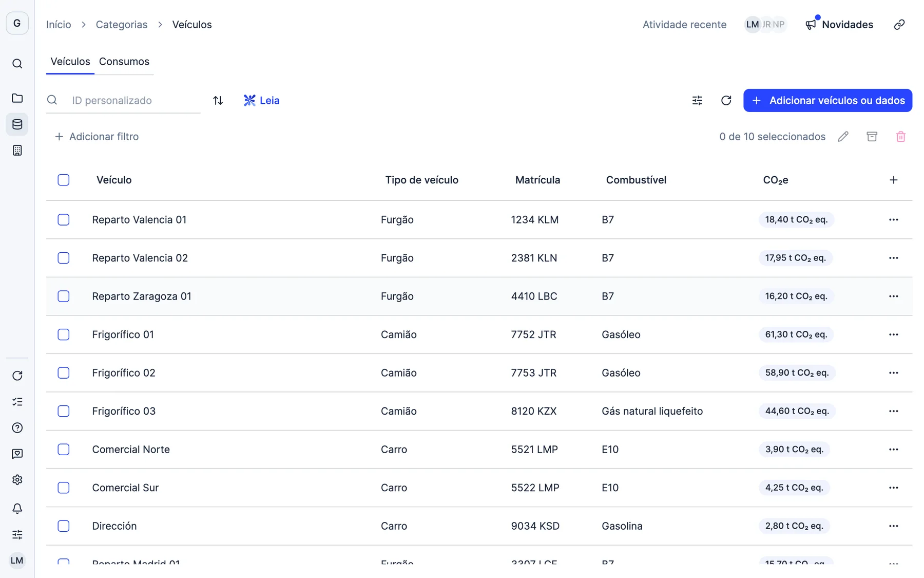924x578 pixels.
Task: Go to Início in the breadcrumb
Action: click(x=59, y=25)
